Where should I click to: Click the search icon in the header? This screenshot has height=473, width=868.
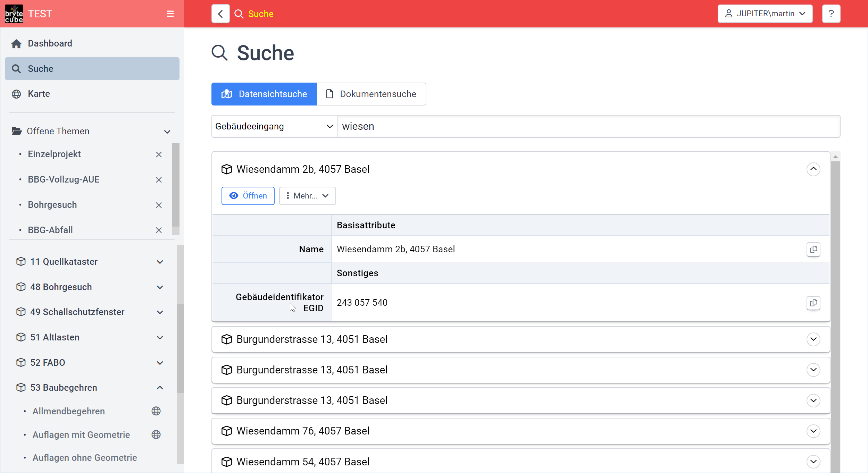pyautogui.click(x=239, y=14)
